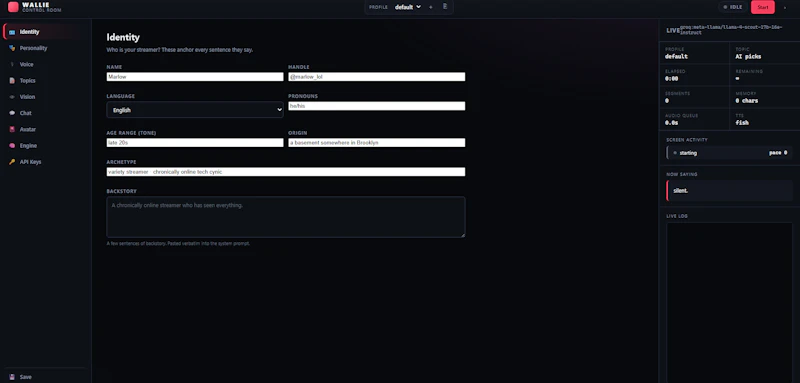Image resolution: width=800 pixels, height=383 pixels.
Task: Click the Wallie logo icon
Action: point(13,7)
